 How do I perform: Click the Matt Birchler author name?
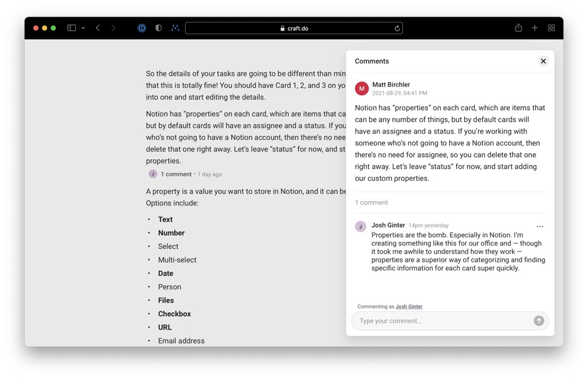391,84
